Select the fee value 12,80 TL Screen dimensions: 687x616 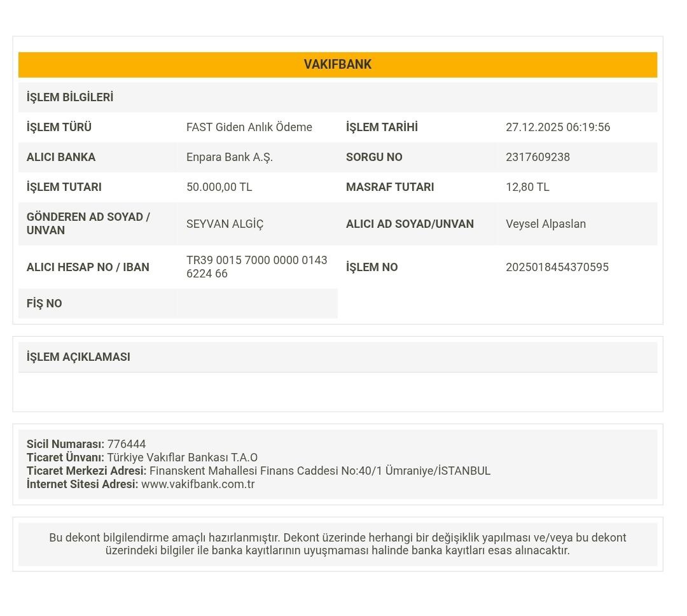coord(527,187)
